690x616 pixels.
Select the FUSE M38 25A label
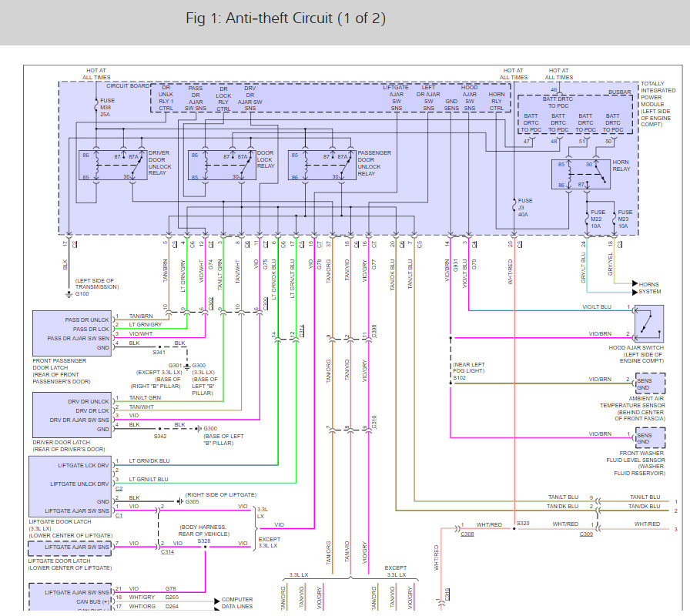pyautogui.click(x=107, y=107)
